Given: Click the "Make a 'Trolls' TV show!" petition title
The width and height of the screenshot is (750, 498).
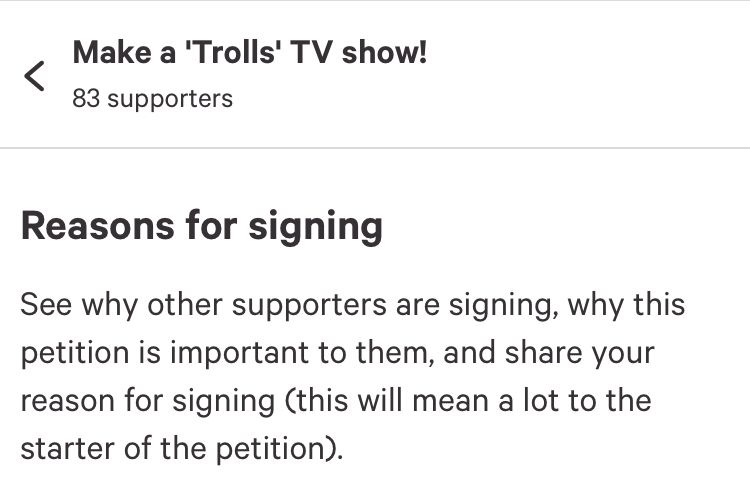Looking at the screenshot, I should pos(250,53).
